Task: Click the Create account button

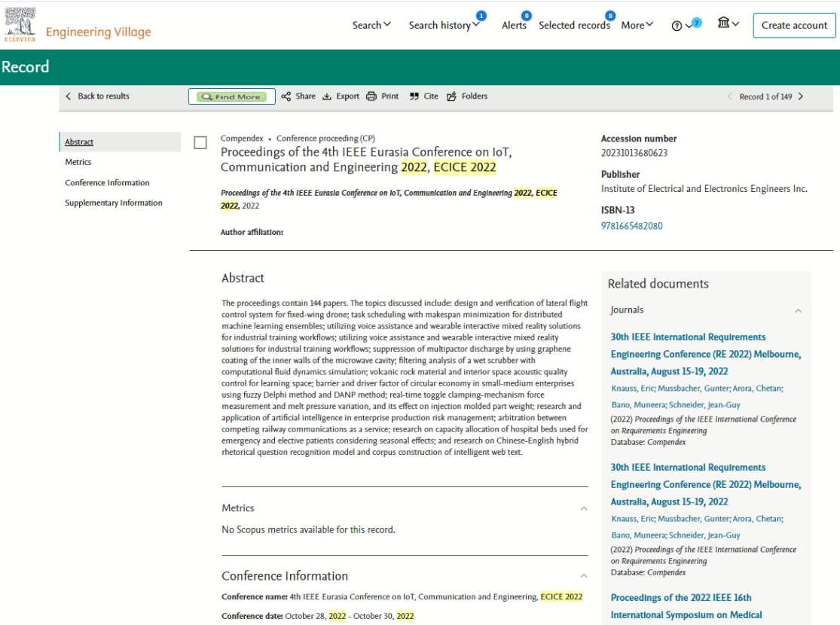Action: coord(794,25)
